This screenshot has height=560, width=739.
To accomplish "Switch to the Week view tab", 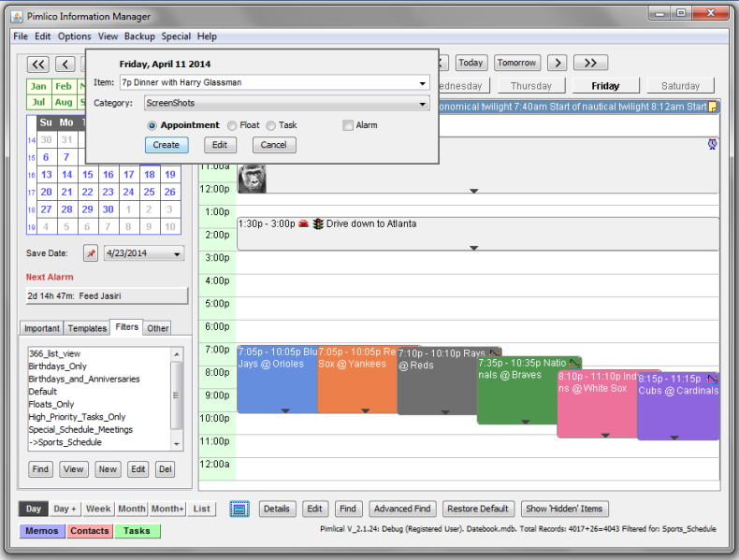I will pos(98,509).
